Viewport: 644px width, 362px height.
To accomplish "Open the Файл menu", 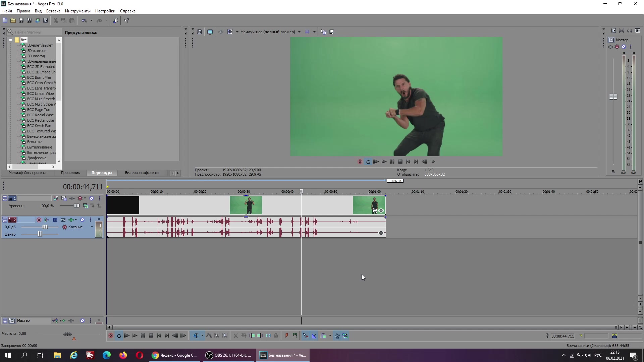I will (x=7, y=11).
